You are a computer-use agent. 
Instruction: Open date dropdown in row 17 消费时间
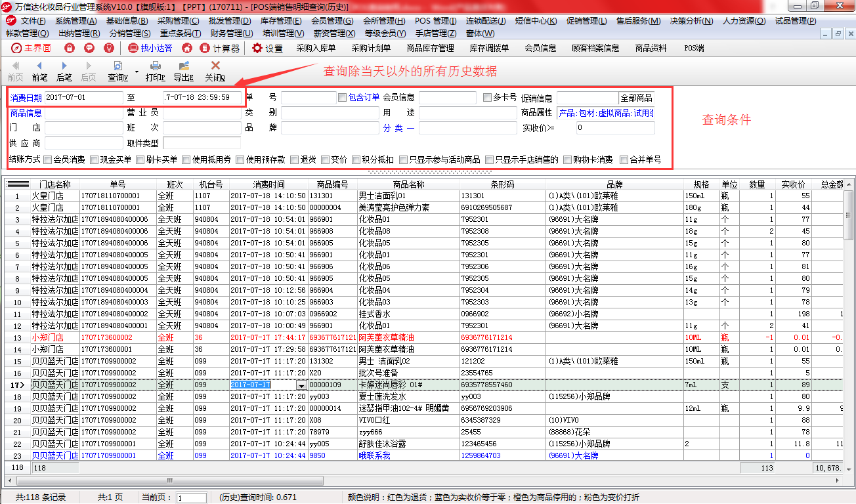coord(301,385)
